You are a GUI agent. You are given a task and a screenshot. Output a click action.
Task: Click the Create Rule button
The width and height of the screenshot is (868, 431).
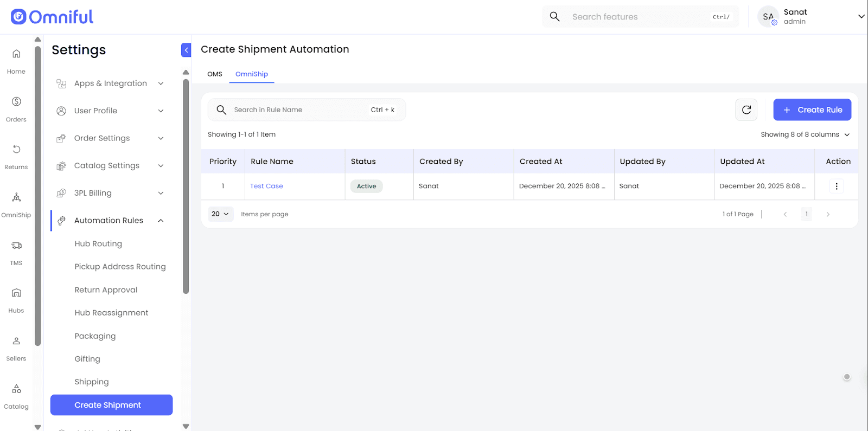click(812, 110)
